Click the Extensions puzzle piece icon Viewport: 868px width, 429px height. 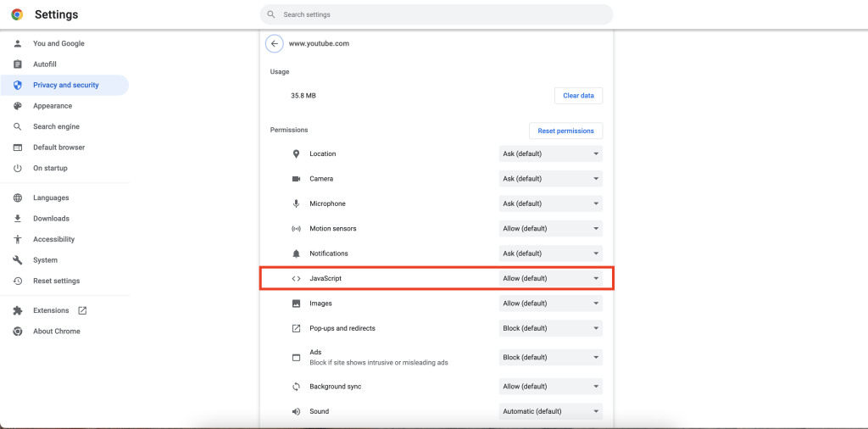point(17,310)
